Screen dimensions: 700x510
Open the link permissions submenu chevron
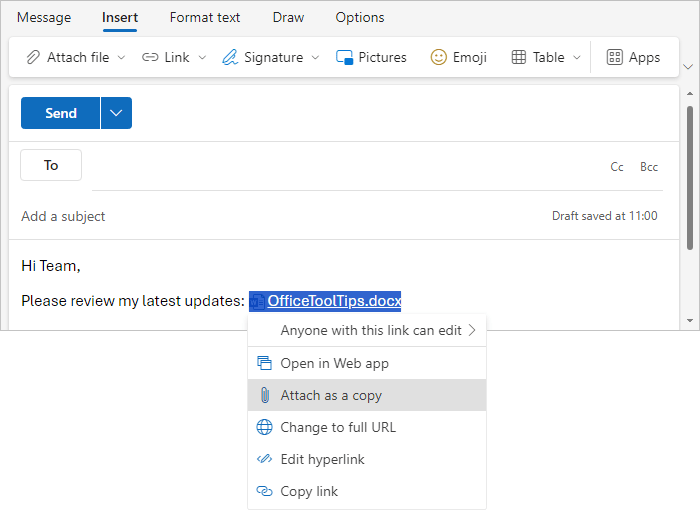[x=472, y=330]
